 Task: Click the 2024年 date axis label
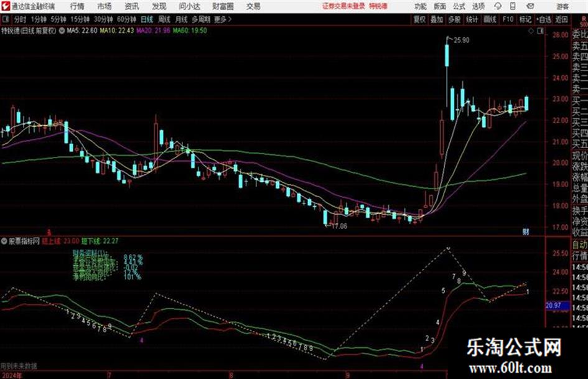click(11, 375)
